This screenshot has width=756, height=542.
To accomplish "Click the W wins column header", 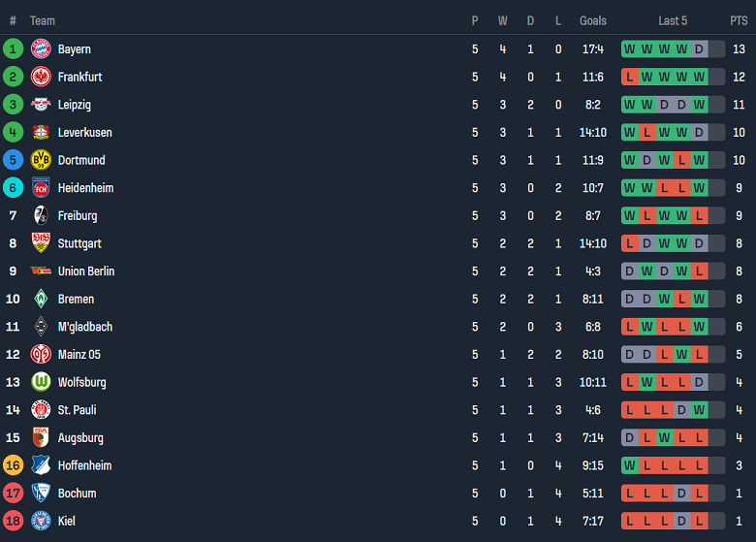I will (x=502, y=20).
